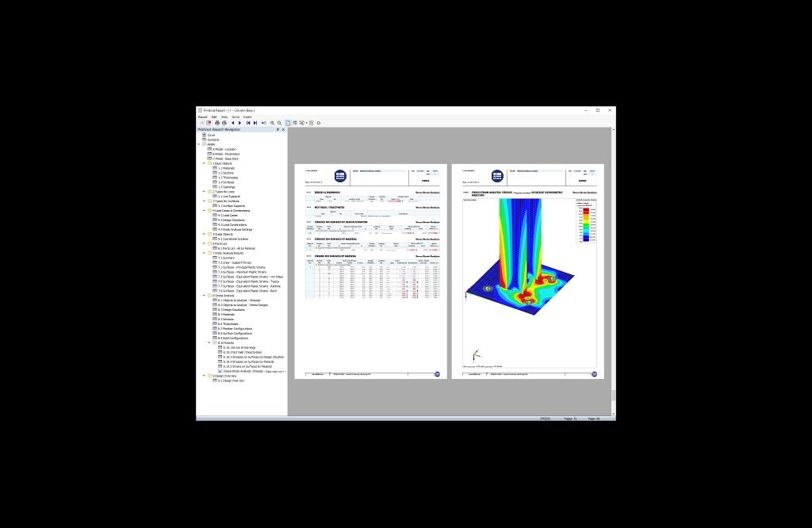
Task: Click the go-to-page icon before the magnifiers
Action: point(263,123)
